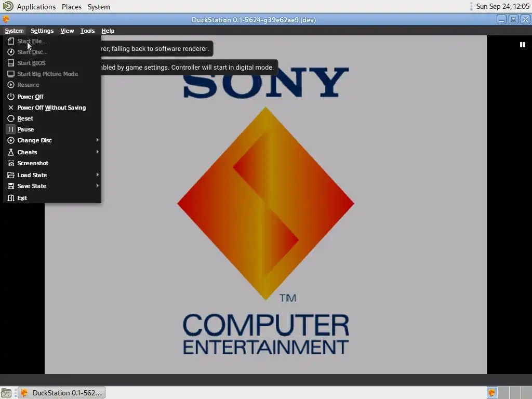
Task: Select Screenshot from the System menu
Action: 52,163
